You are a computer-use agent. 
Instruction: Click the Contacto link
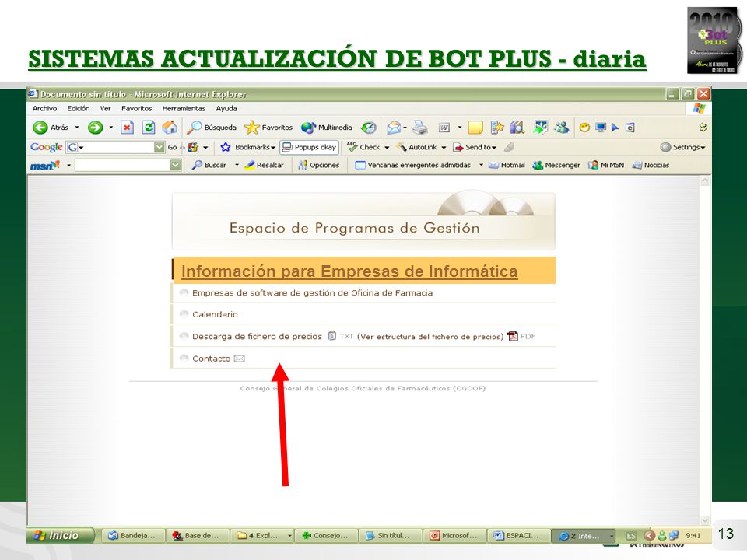pyautogui.click(x=211, y=359)
